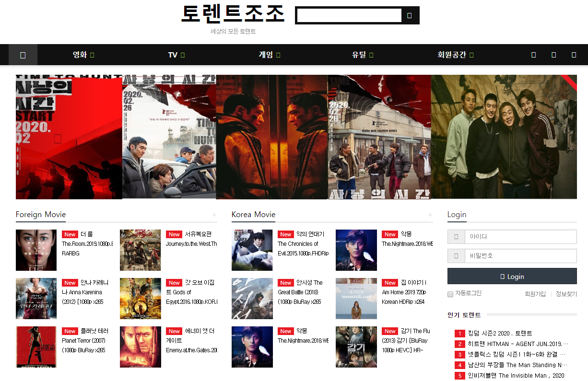Open the 영화 menu item
Image resolution: width=588 pixels, height=381 pixels.
pos(80,55)
